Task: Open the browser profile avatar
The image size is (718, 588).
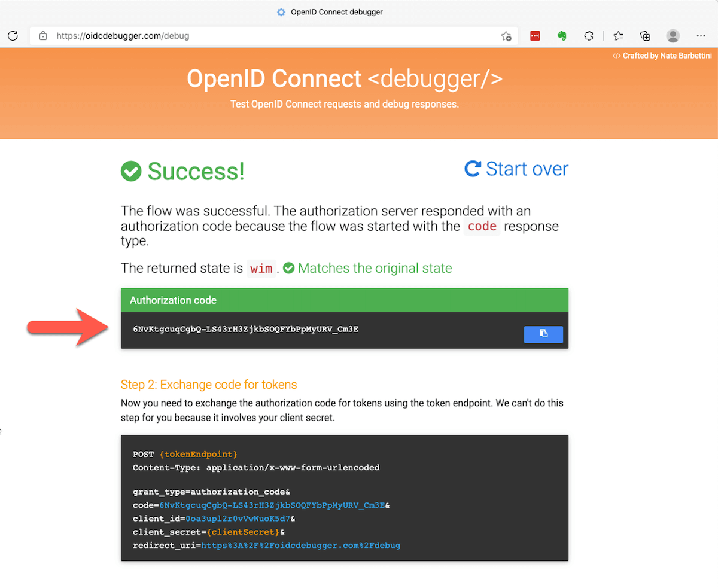Action: [673, 36]
